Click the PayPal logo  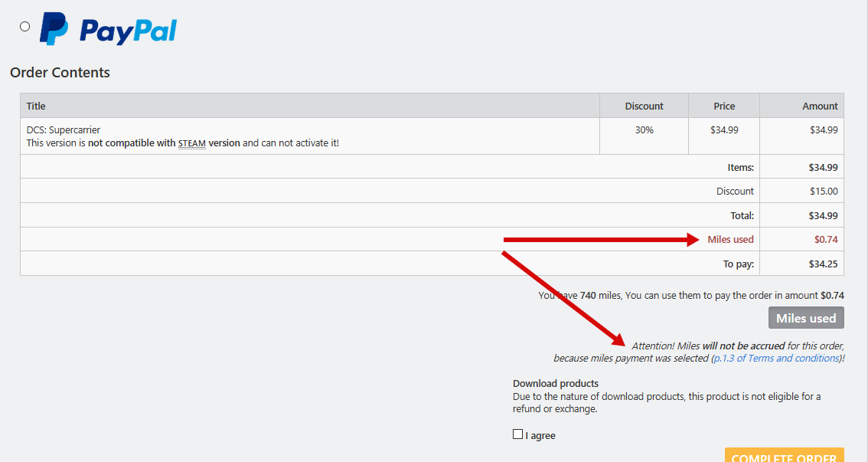109,30
